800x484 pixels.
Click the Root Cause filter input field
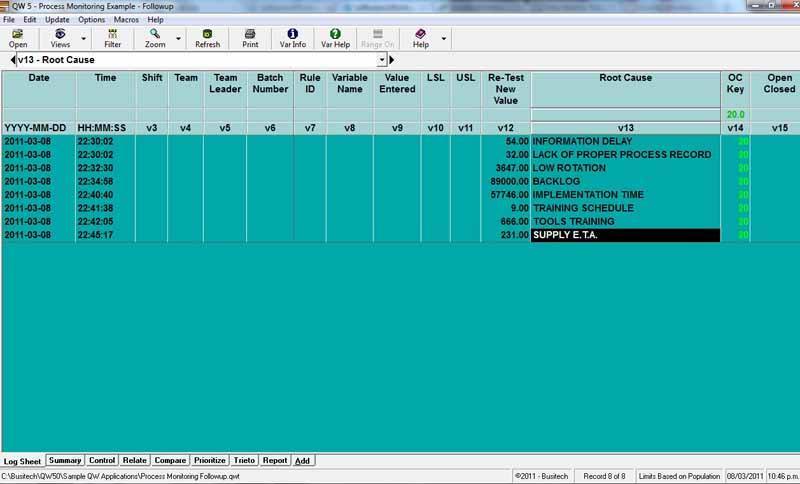[x=626, y=114]
